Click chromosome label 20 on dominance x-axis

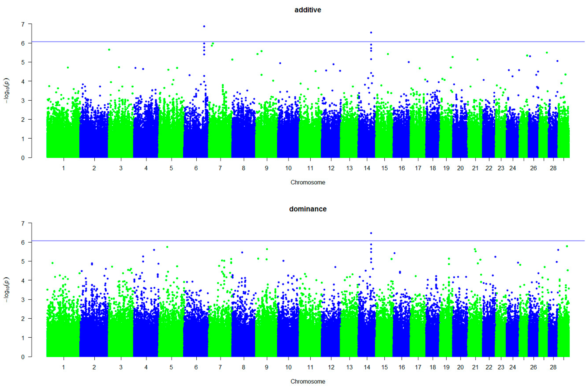tap(460, 367)
